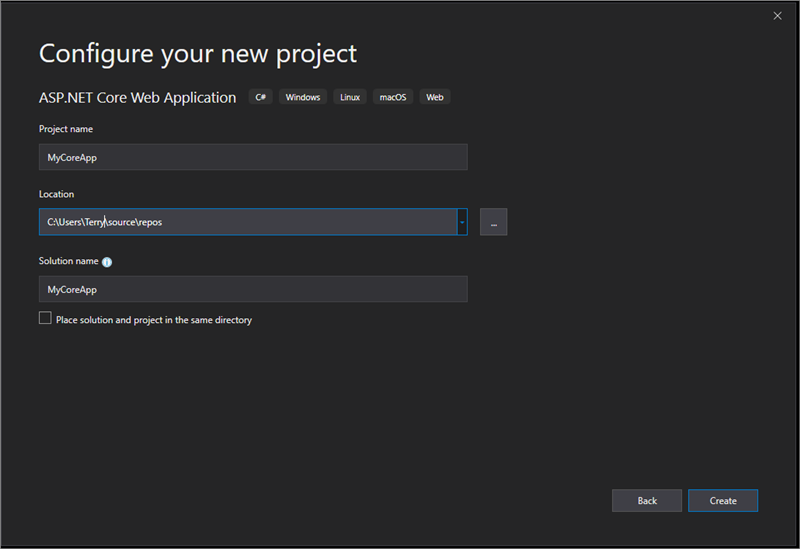The height and width of the screenshot is (549, 800).
Task: Open the browse folder button with ellipsis
Action: (x=493, y=222)
